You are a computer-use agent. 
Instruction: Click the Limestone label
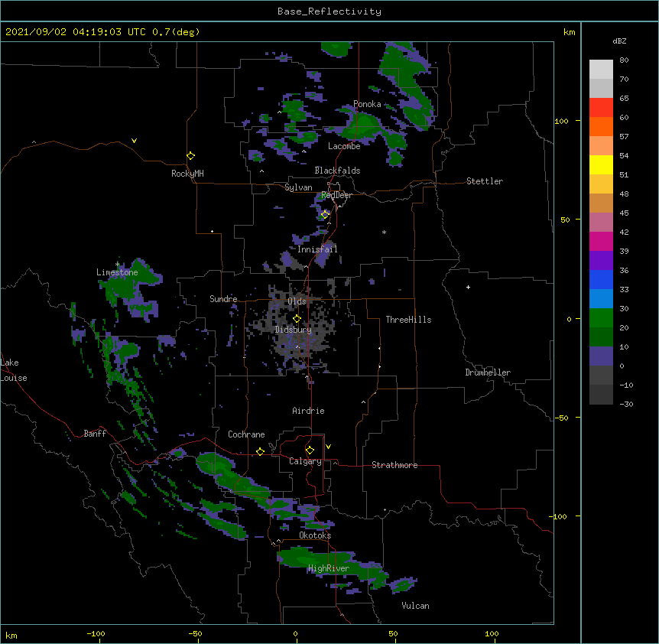click(x=117, y=272)
